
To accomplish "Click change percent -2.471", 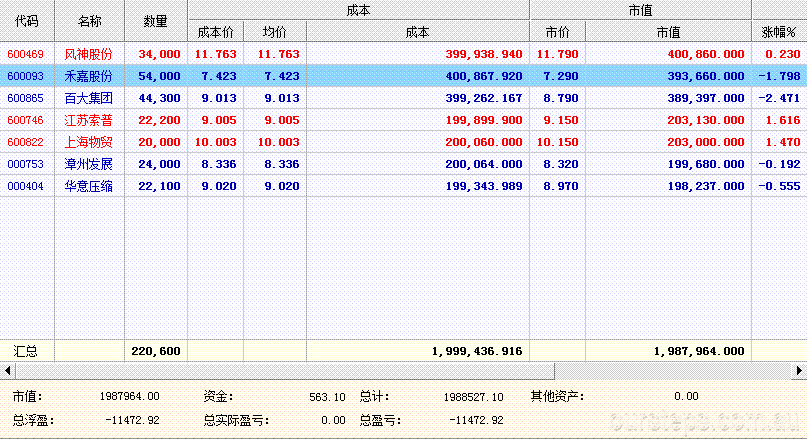I will [x=779, y=98].
